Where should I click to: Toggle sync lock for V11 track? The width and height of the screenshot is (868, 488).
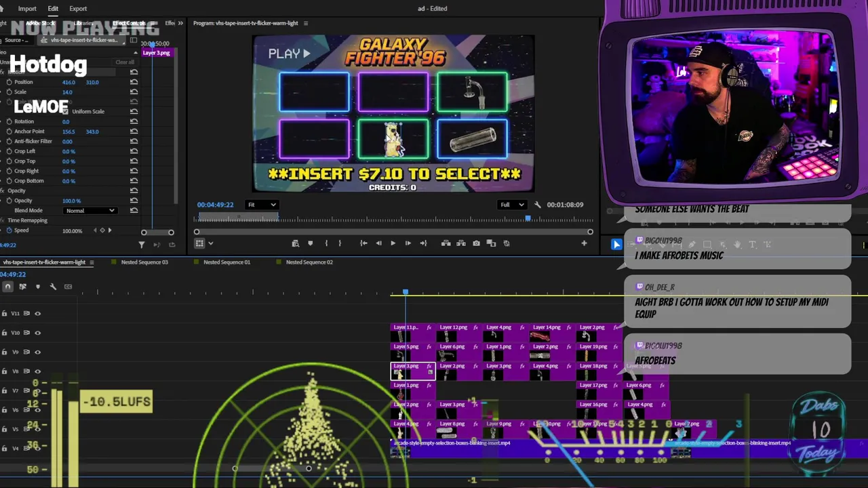[27, 313]
